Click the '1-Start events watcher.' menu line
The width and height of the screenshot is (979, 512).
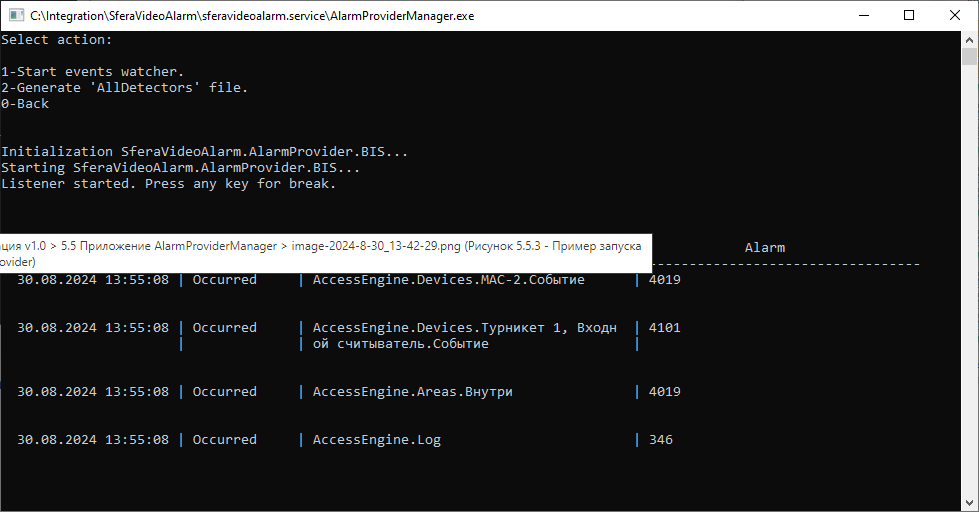click(93, 72)
